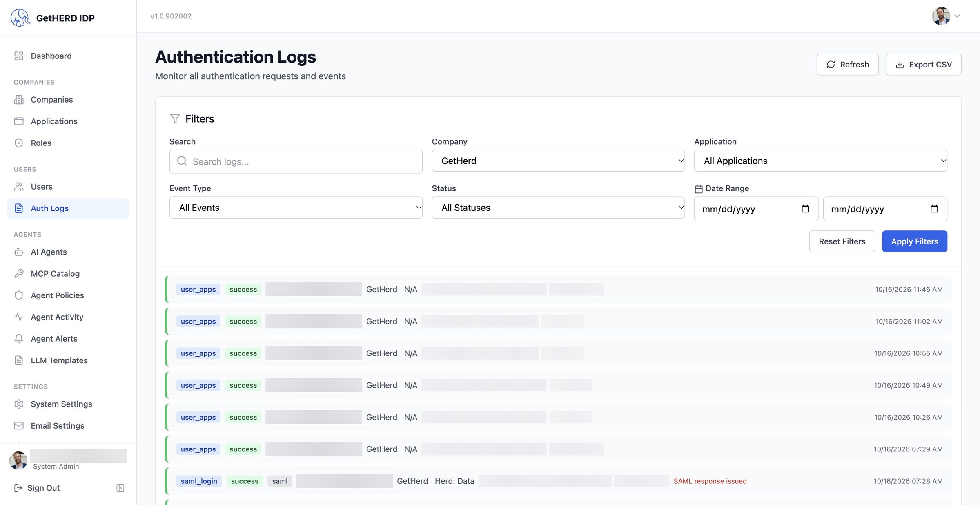Screen dimensions: 980x505
Task: Click the Filters funnel icon
Action: pos(175,119)
